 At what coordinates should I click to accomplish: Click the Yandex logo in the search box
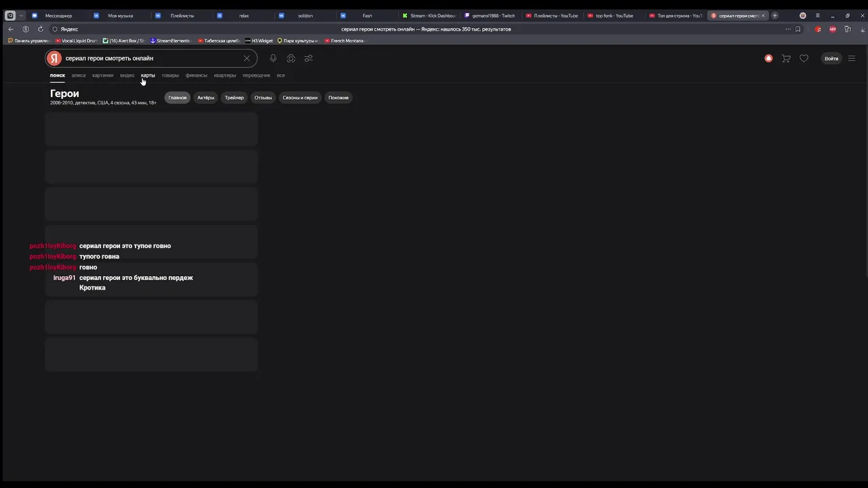coord(55,58)
